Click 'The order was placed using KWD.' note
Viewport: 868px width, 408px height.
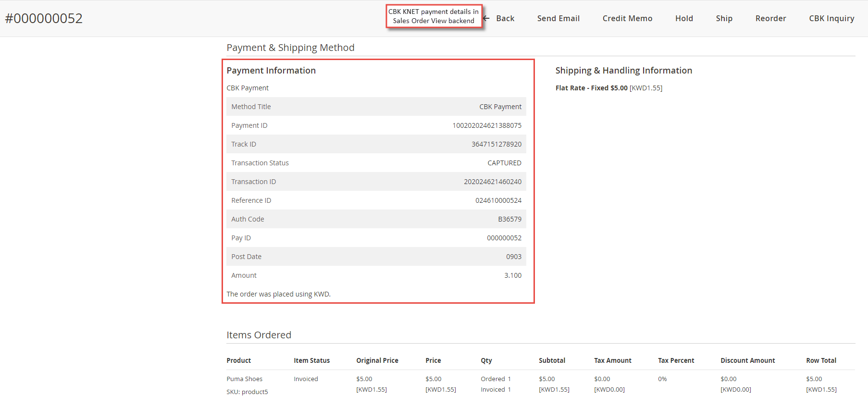[x=278, y=294]
